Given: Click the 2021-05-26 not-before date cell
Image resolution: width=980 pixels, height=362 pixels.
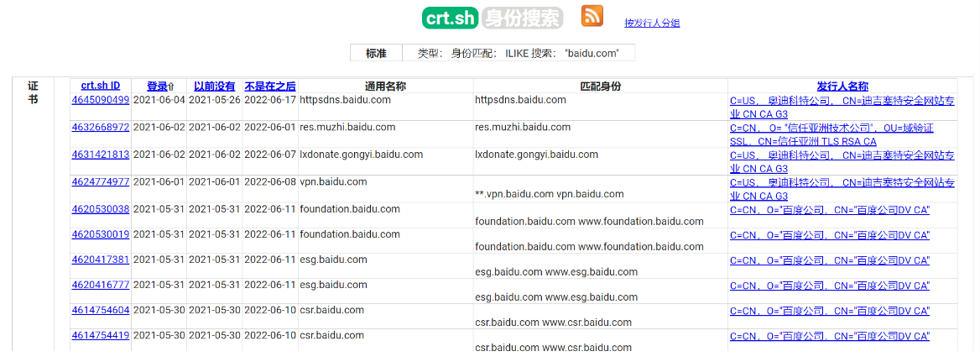Looking at the screenshot, I should 215,99.
